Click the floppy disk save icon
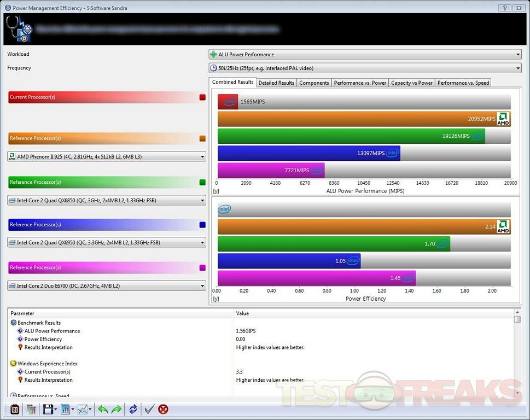Screen dimensions: 530x420 click(x=48, y=409)
